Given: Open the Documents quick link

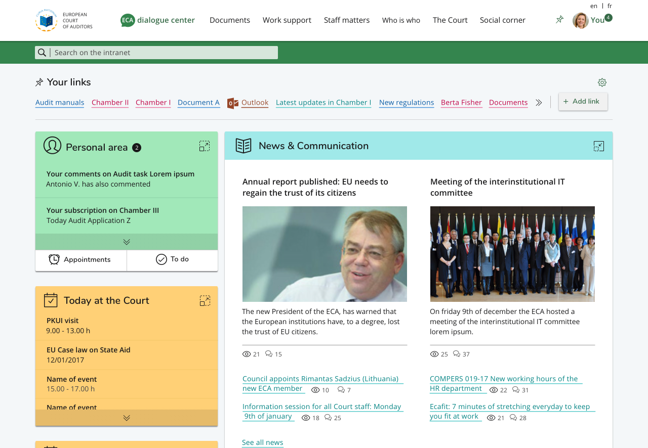Looking at the screenshot, I should pos(508,102).
